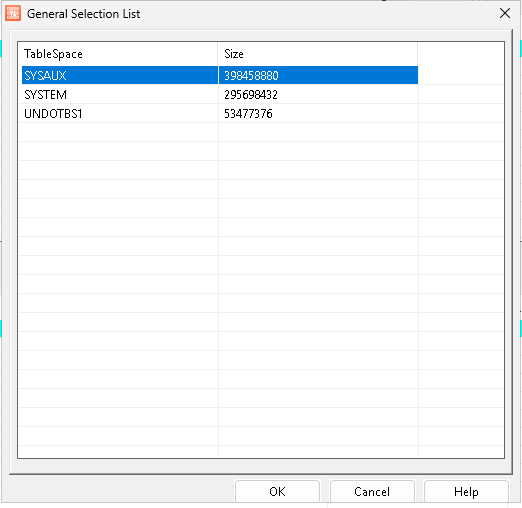Viewport: 522px width, 508px height.
Task: Click the blank cell right of 53477376
Action: pos(461,113)
